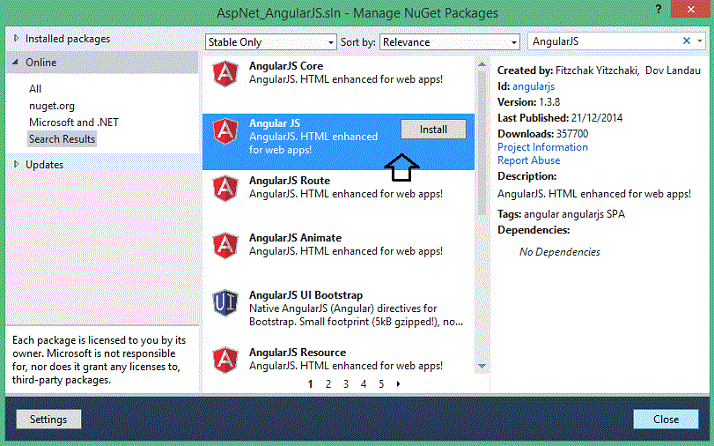Viewport: 714px width, 446px height.
Task: Click the Last Published 21/12/2014 text
Action: [560, 118]
